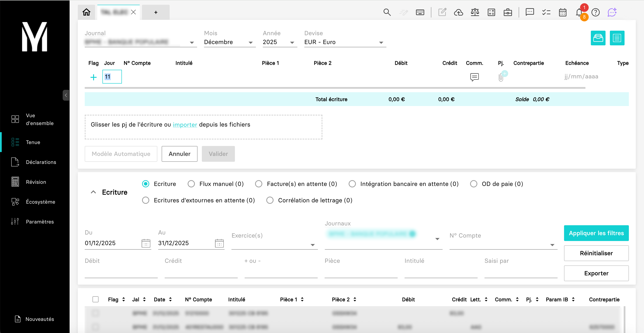Open Déclarations in sidebar
The image size is (644, 333).
pos(33,162)
